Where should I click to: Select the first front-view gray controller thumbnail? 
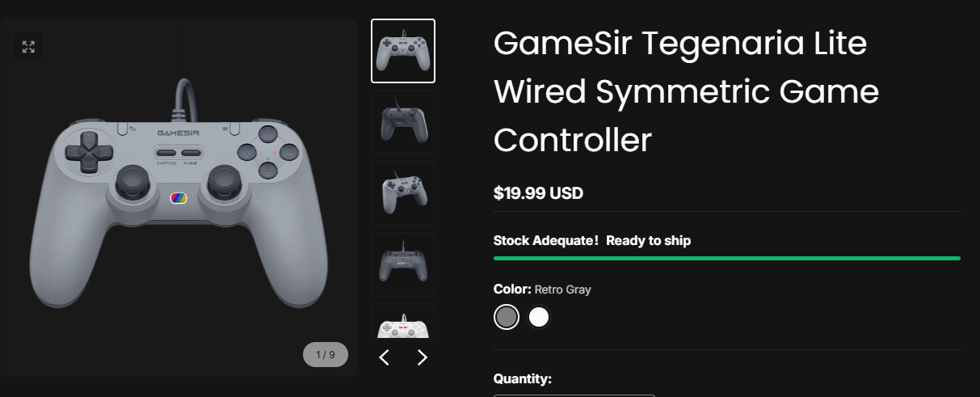point(403,51)
